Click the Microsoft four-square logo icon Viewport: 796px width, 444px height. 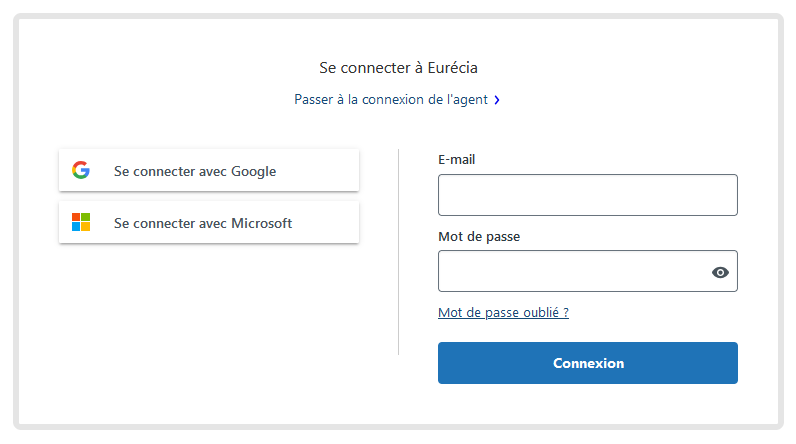[x=81, y=222]
